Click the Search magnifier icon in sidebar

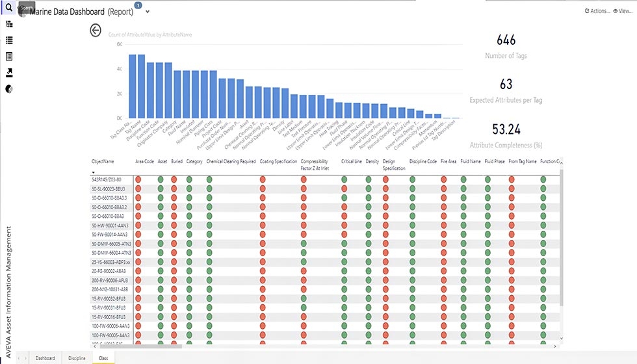click(x=9, y=7)
